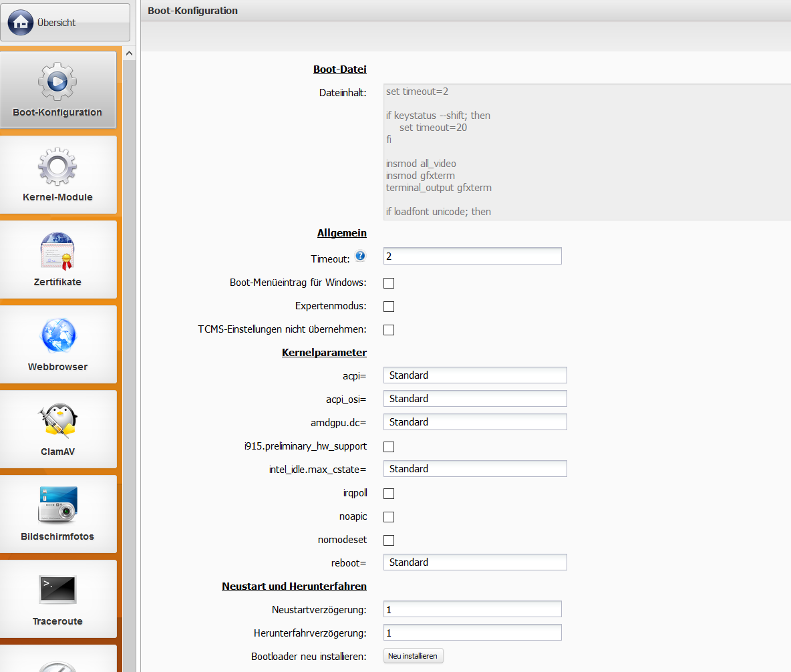The image size is (791, 672).
Task: Check the nomodeset checkbox
Action: pyautogui.click(x=389, y=540)
